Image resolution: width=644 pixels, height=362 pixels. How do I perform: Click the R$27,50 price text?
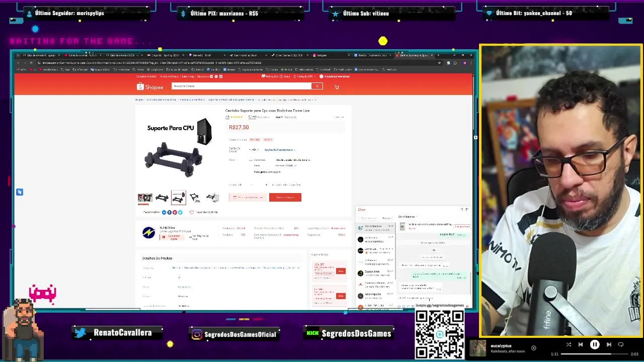click(x=238, y=127)
